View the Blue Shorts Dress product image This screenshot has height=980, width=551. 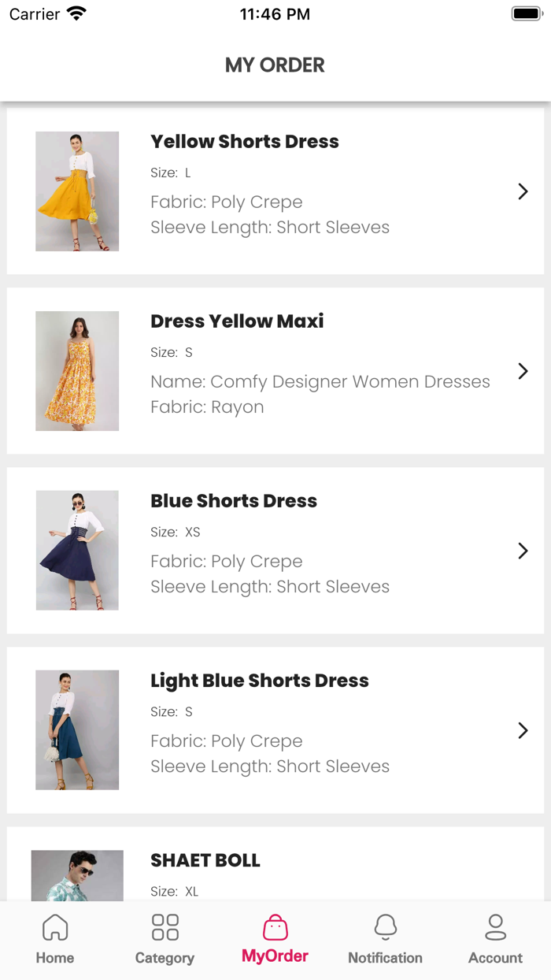(x=77, y=551)
